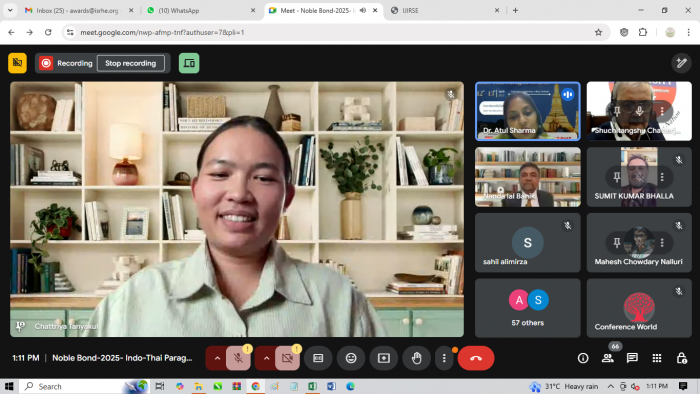Toggle the microphone mute button
The width and height of the screenshot is (700, 394).
click(x=238, y=358)
